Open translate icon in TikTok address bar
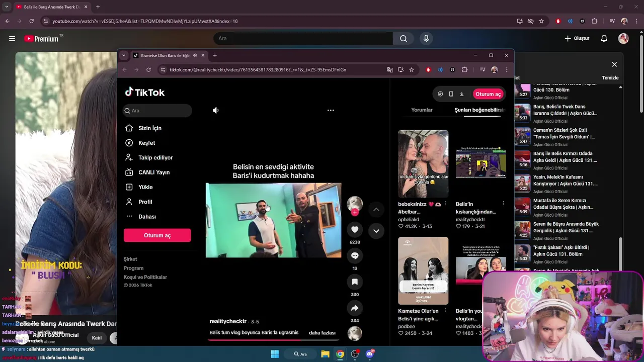The height and width of the screenshot is (362, 644). (389, 70)
